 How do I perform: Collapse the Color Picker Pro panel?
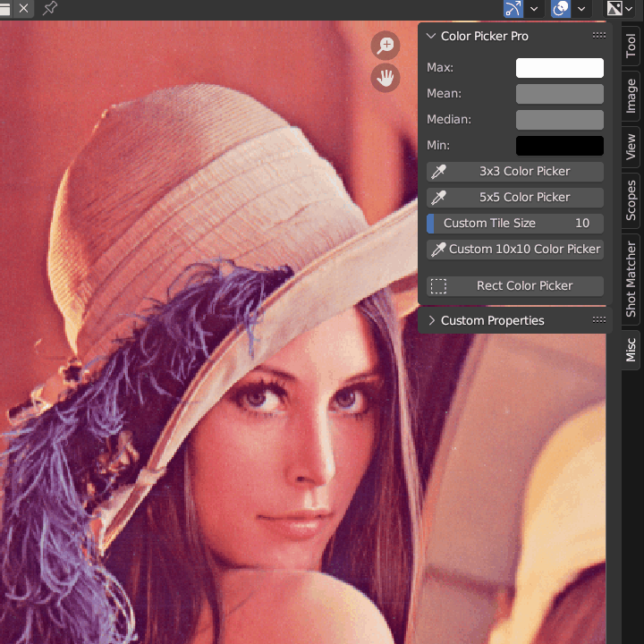point(431,36)
